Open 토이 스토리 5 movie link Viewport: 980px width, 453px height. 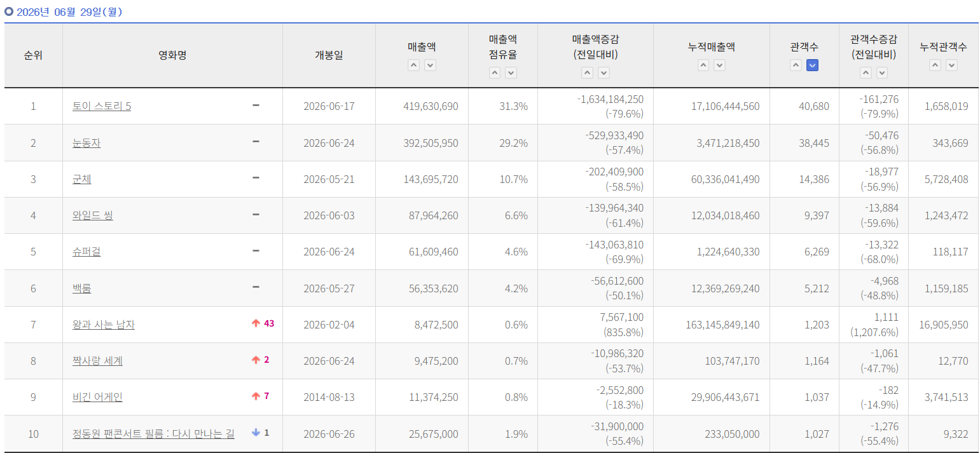pos(102,106)
